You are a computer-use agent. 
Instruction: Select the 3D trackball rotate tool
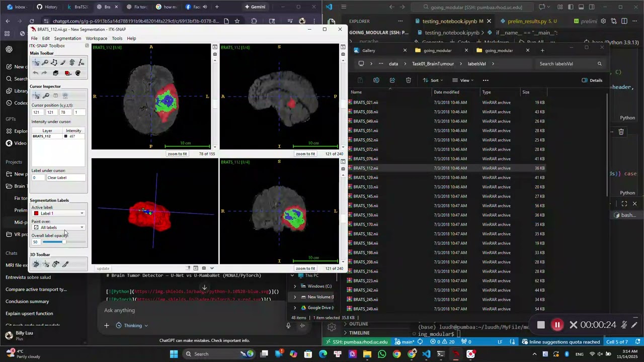click(x=36, y=264)
